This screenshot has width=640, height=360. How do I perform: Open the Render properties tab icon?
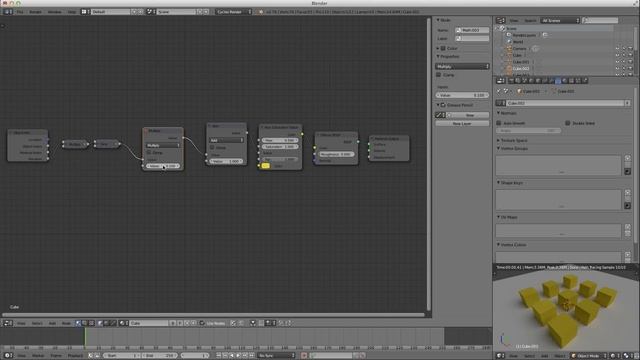(x=511, y=81)
